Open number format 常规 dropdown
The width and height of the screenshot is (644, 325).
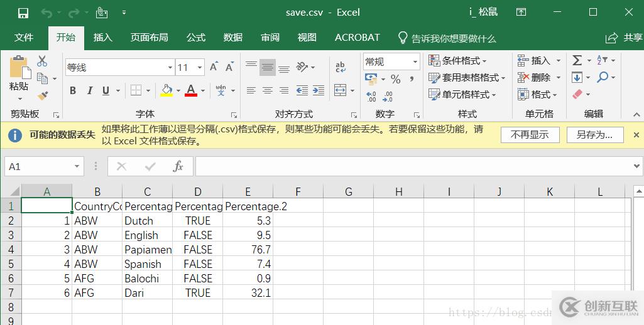pos(415,62)
